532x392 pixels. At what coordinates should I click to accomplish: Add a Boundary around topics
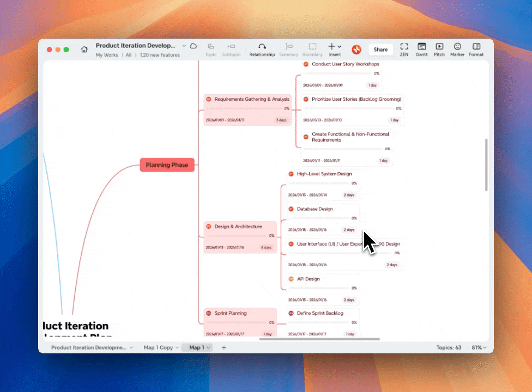tap(312, 50)
